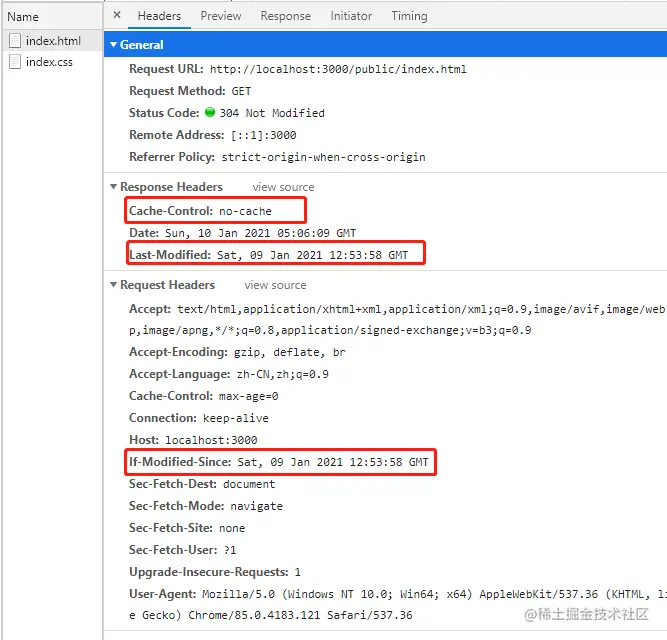
Task: Open the Initiator tab
Action: [x=351, y=16]
